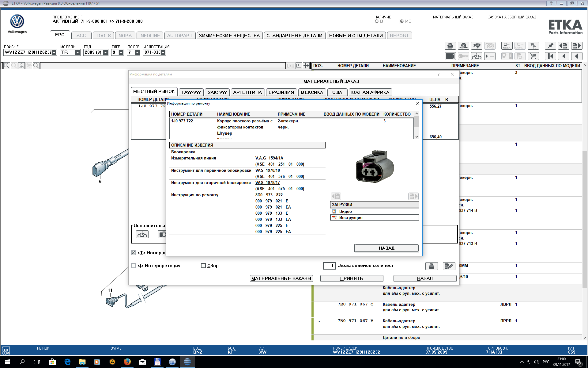This screenshot has height=368, width=588.
Task: Switch to the EPC tab
Action: tap(60, 35)
